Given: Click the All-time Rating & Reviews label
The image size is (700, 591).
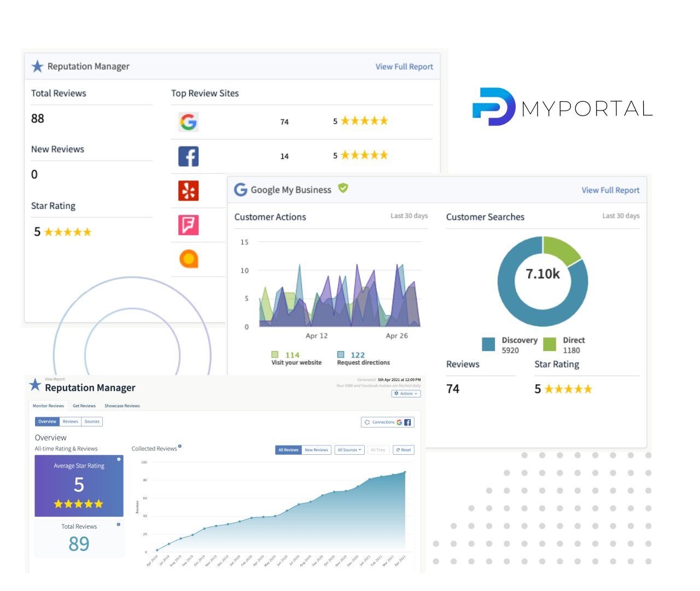Looking at the screenshot, I should 66,449.
